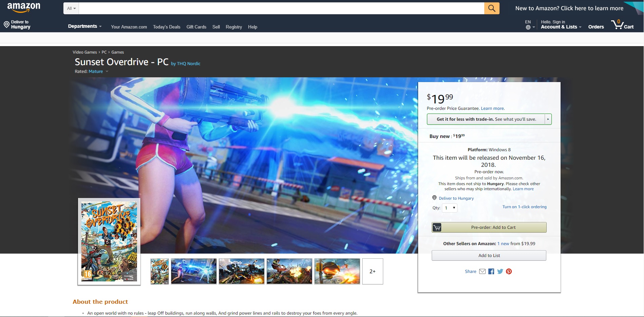
Task: Click Pre-order: Add to Cart button
Action: (489, 227)
